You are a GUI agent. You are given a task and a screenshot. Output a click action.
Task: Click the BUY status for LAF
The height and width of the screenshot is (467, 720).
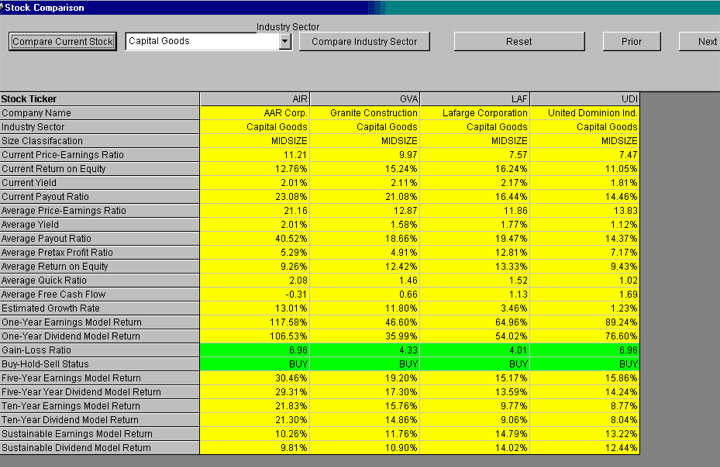[x=475, y=364]
